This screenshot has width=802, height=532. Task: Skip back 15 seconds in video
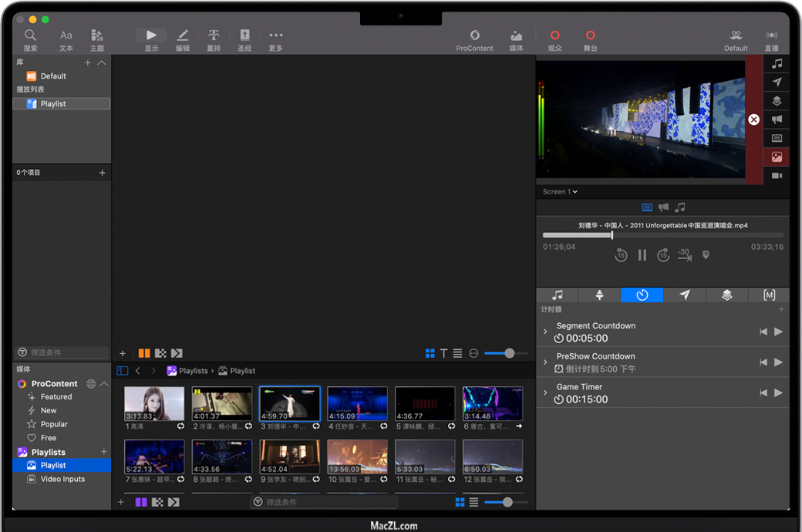click(x=621, y=255)
